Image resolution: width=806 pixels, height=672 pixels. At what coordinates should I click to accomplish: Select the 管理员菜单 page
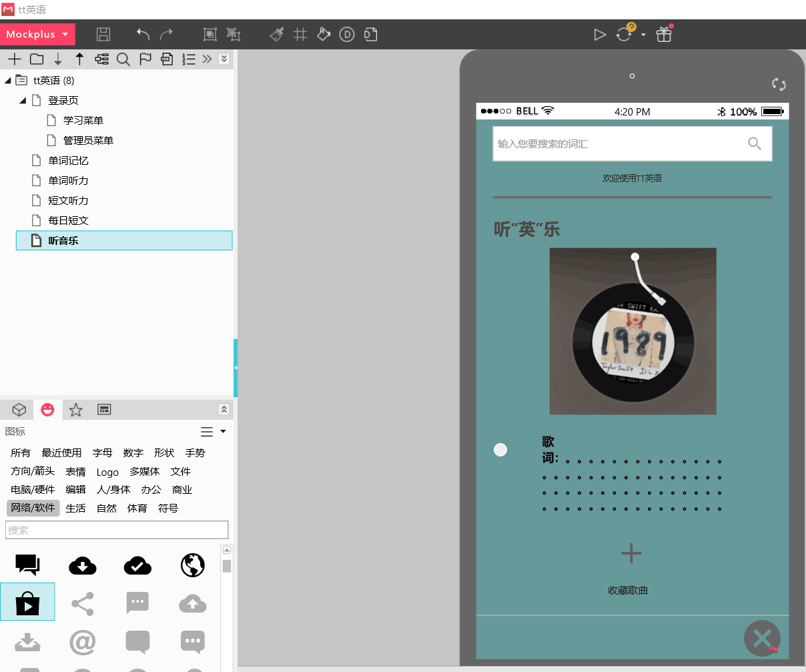tap(88, 141)
